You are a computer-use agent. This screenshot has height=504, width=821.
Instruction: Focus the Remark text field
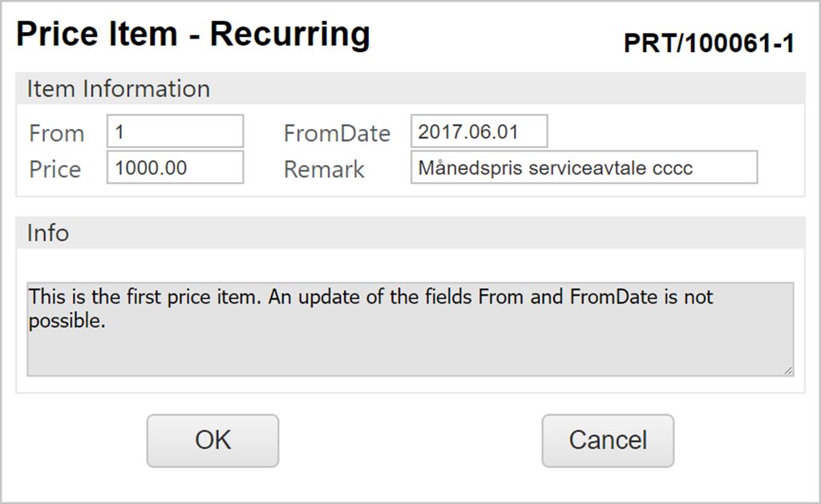(584, 167)
